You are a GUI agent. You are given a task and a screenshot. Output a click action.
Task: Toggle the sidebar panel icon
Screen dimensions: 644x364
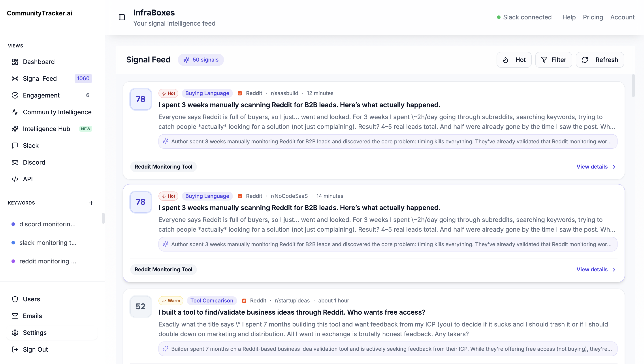122,17
